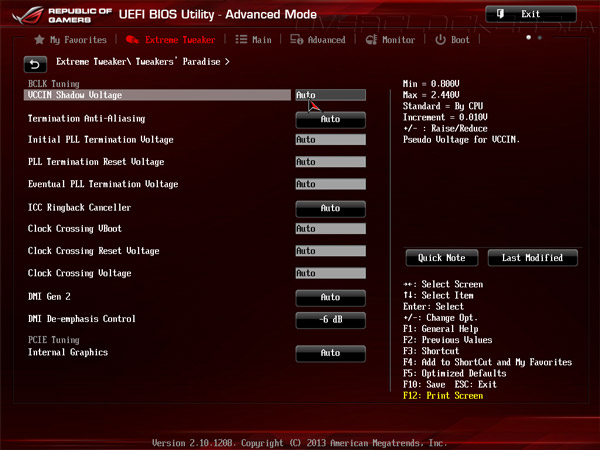Viewport: 600px width, 450px height.
Task: Select Clock Crossing Reset Voltage label
Action: pyautogui.click(x=93, y=251)
